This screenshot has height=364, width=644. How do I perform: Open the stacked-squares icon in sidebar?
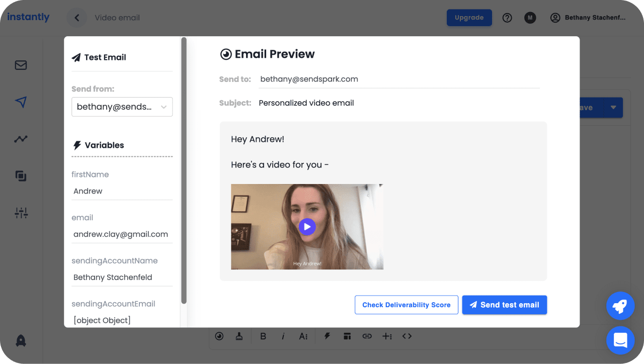point(21,176)
